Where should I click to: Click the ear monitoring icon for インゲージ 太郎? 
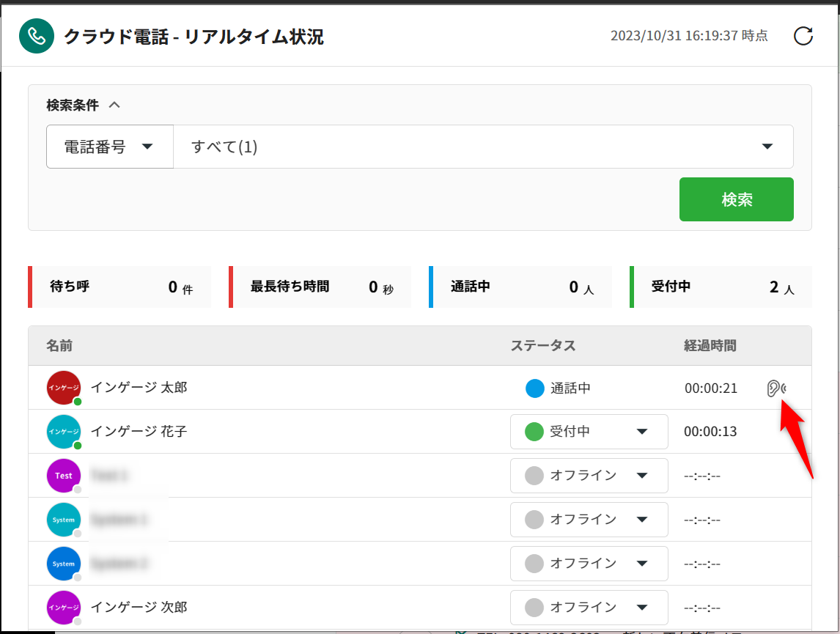click(775, 388)
